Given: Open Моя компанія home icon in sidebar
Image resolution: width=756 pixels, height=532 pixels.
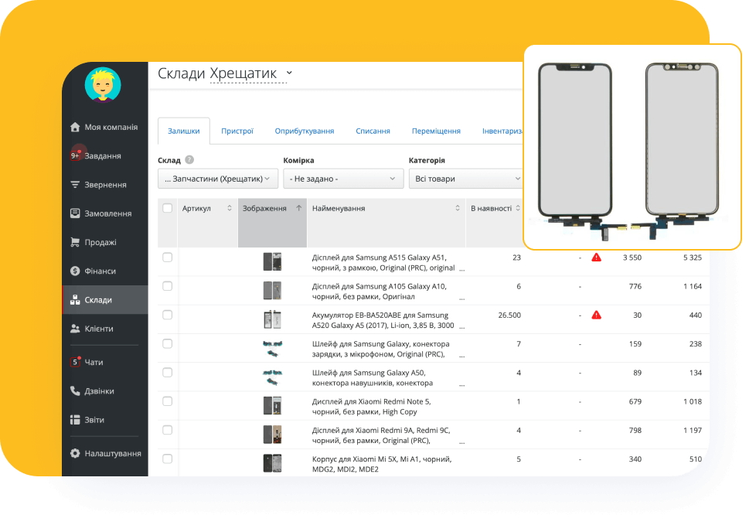Looking at the screenshot, I should coord(75,127).
